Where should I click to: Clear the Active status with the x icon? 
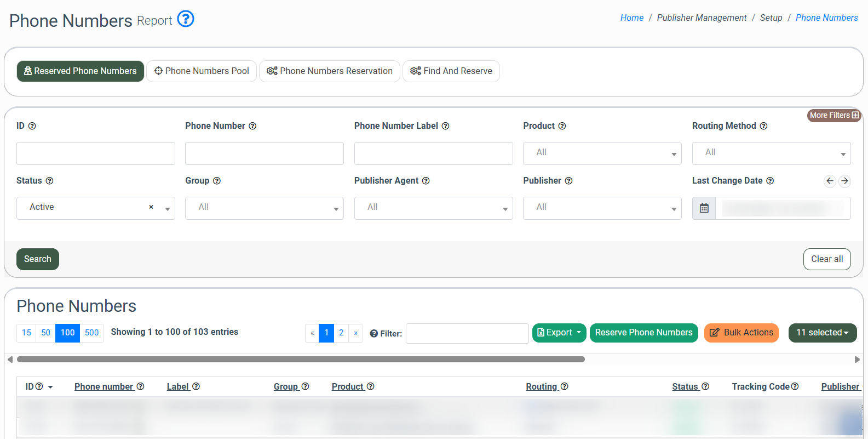click(151, 207)
